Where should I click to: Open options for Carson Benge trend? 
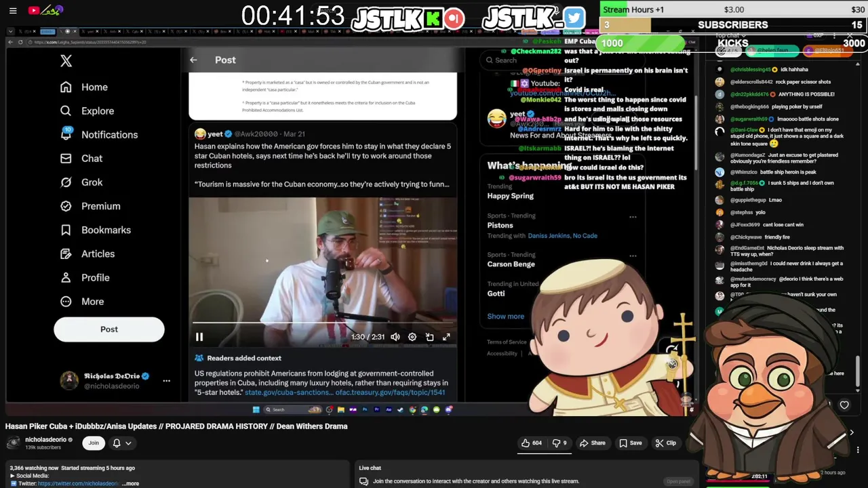coord(633,256)
